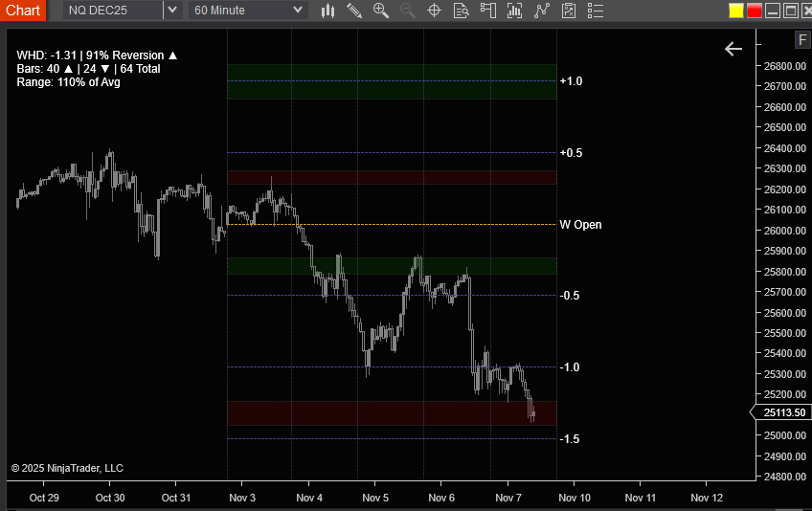Open the Strategies line-graph icon
Viewport: 812px width, 511px height.
(542, 11)
